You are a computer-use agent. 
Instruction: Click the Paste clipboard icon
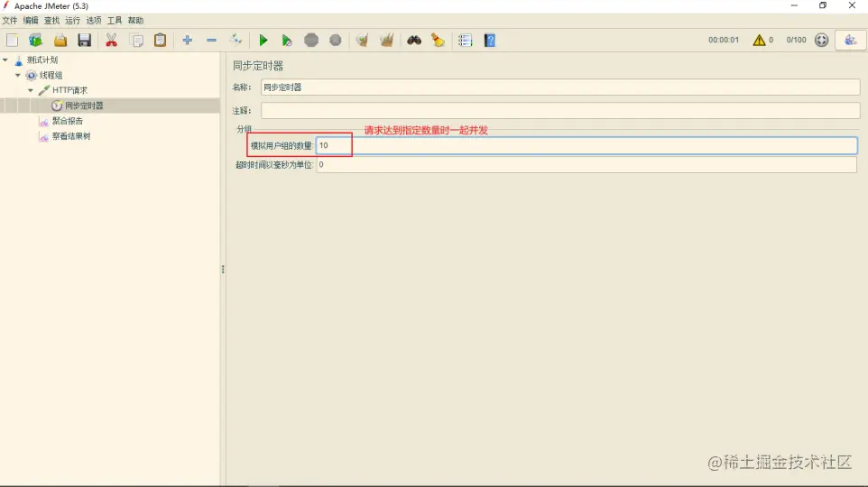[160, 40]
